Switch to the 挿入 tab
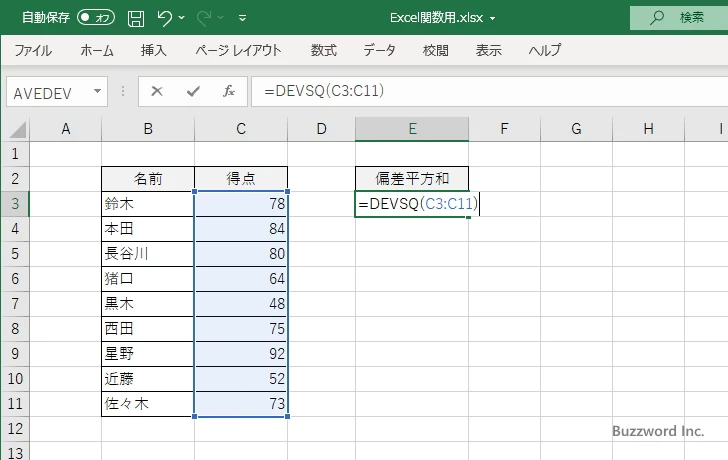728x460 pixels. [x=154, y=50]
